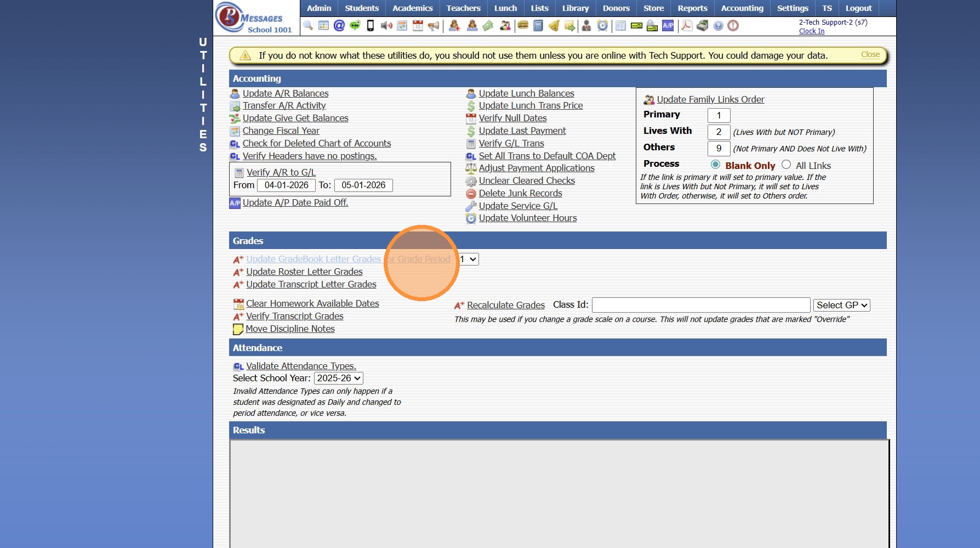Click Update Roster Letter Grades link

[x=304, y=272]
